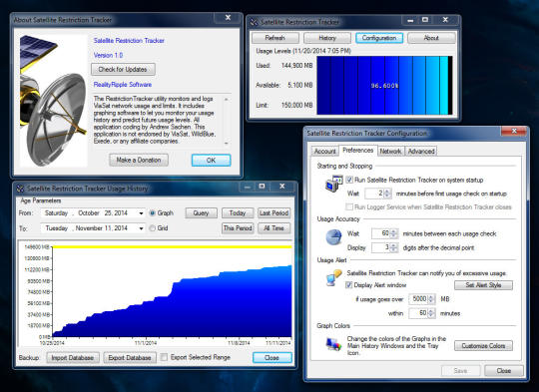Click the alert notification icon under Usage Alert
The width and height of the screenshot is (539, 392).
tap(333, 278)
